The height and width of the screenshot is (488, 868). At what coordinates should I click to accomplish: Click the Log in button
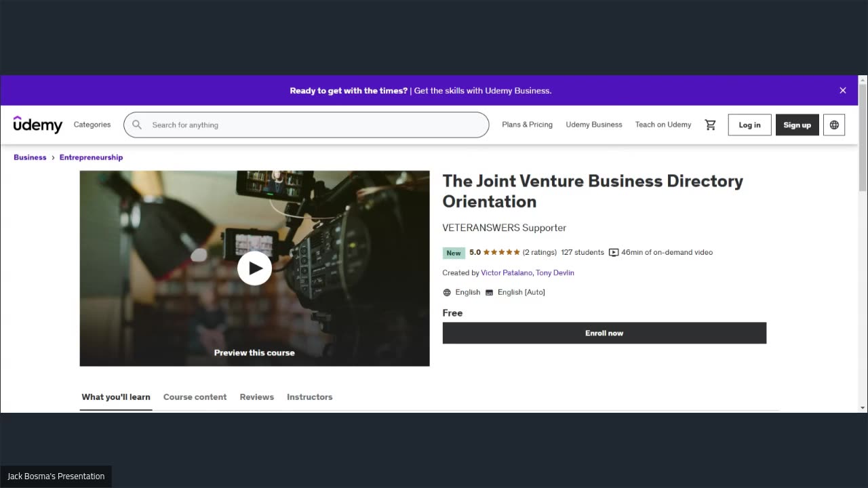(x=749, y=125)
